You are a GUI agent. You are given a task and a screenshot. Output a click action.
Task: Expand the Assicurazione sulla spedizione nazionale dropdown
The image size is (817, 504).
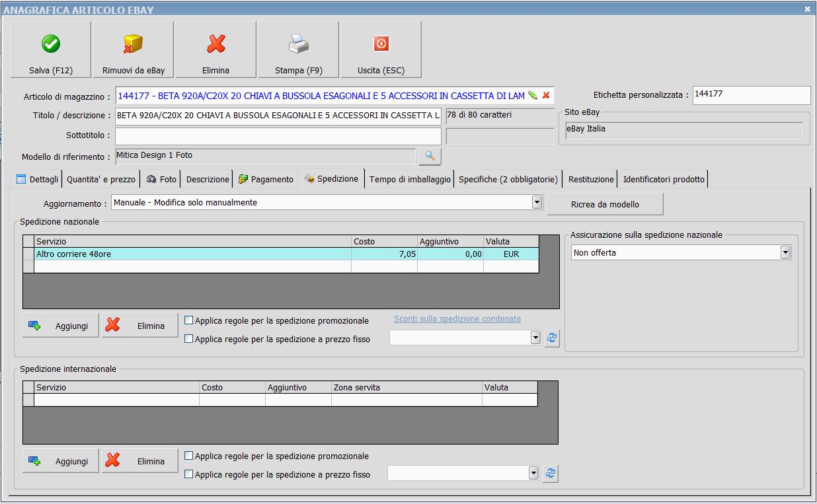click(785, 252)
